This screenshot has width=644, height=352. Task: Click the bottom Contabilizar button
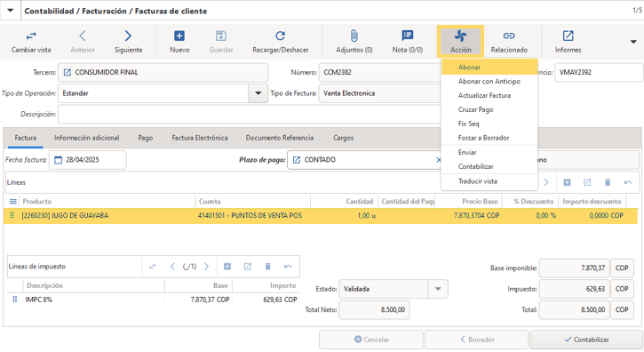(x=586, y=340)
